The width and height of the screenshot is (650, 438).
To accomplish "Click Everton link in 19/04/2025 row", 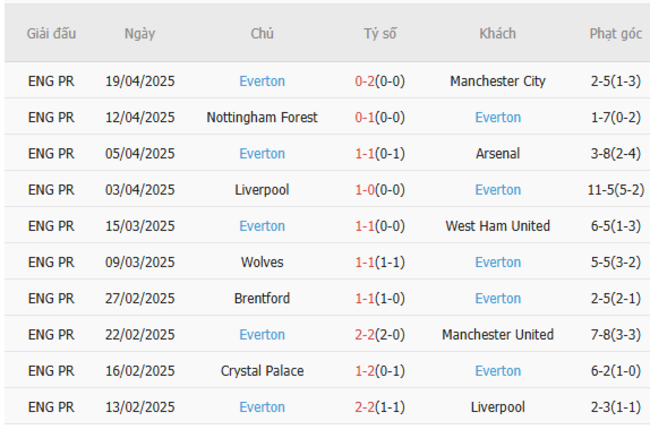I will click(x=262, y=81).
